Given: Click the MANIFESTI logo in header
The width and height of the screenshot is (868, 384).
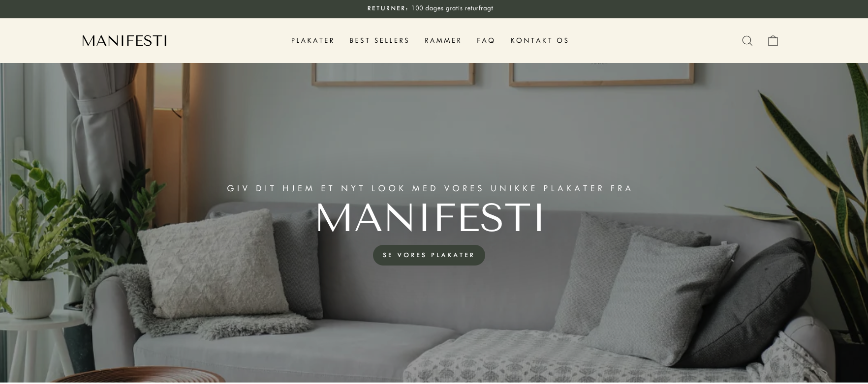Looking at the screenshot, I should [x=124, y=41].
